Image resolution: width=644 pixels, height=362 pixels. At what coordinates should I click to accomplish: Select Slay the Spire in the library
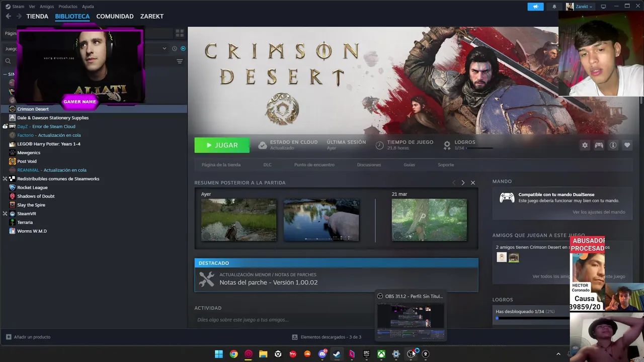pyautogui.click(x=31, y=205)
